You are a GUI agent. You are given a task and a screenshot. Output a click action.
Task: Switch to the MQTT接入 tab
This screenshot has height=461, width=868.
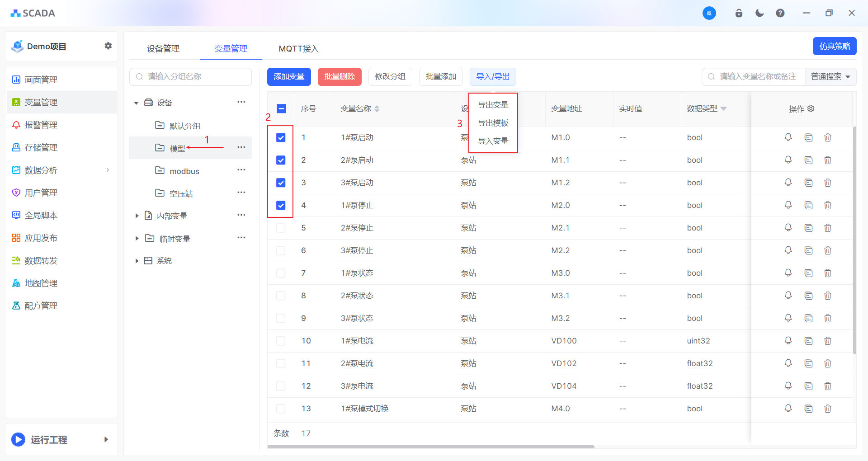(298, 49)
